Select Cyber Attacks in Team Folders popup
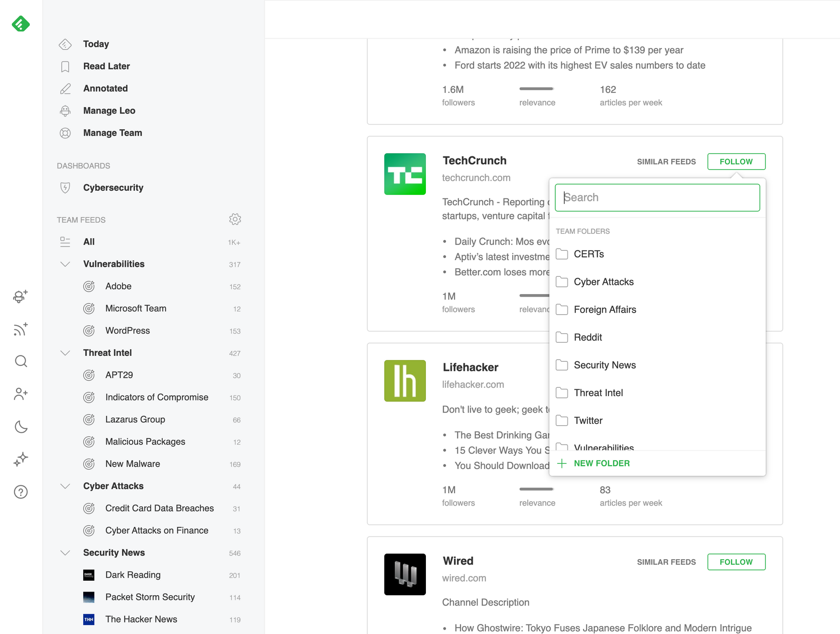Viewport: 840px width, 634px height. [604, 281]
